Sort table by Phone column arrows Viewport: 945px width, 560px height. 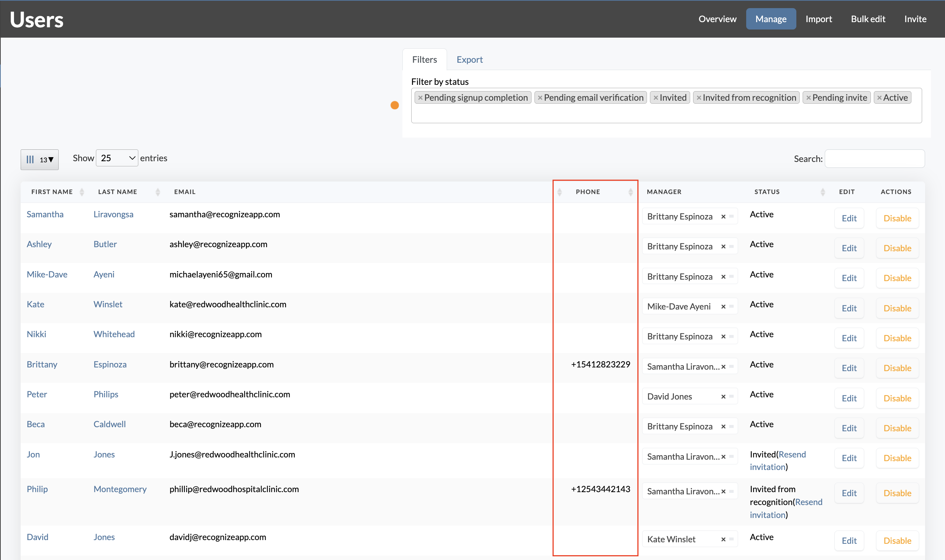[x=630, y=192]
